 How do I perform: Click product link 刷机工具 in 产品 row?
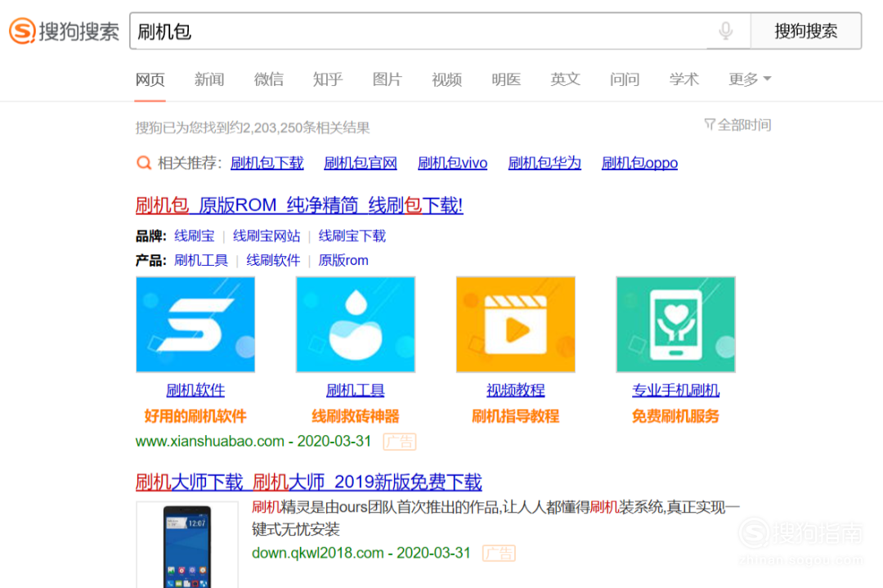tap(201, 260)
